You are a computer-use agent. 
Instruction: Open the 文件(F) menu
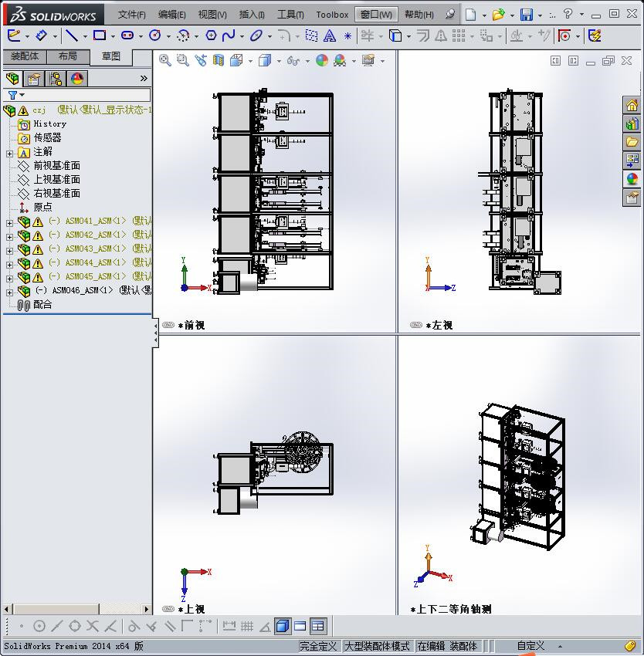[131, 15]
